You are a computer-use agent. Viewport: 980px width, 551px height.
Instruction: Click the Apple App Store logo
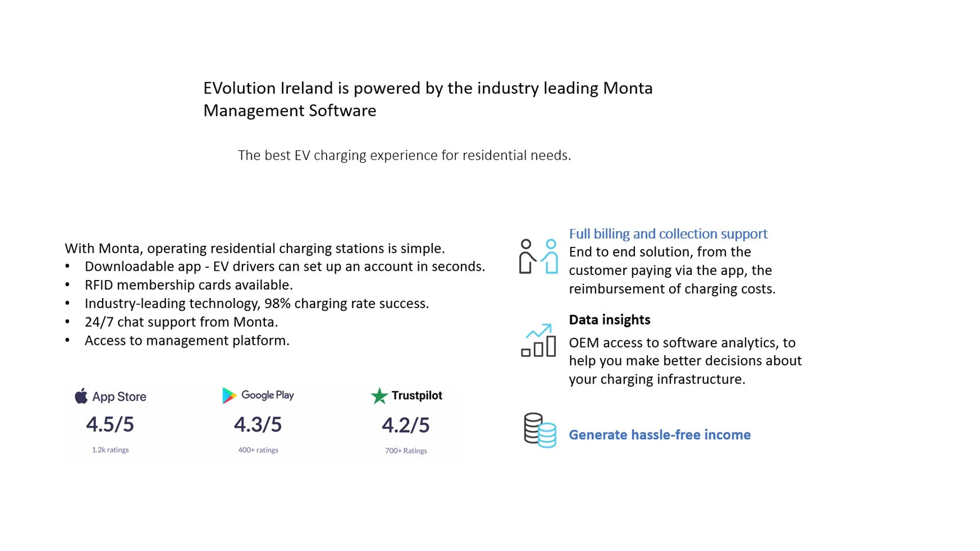81,396
